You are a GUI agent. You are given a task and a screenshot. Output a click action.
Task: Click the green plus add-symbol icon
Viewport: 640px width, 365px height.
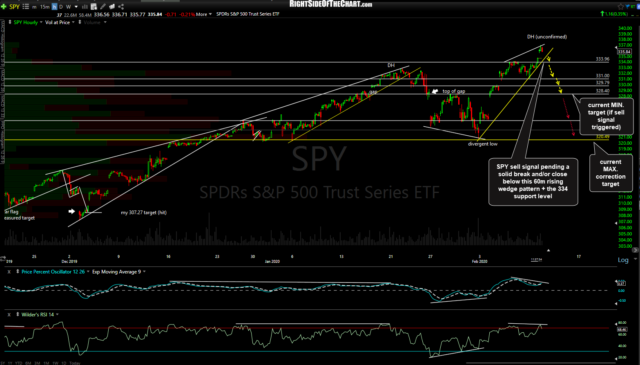pos(4,7)
